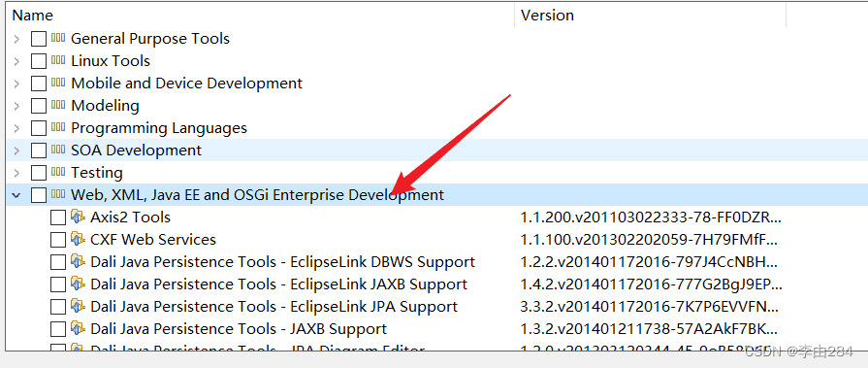This screenshot has width=868, height=368.
Task: Select the Mobile and Device Development label
Action: pos(186,84)
